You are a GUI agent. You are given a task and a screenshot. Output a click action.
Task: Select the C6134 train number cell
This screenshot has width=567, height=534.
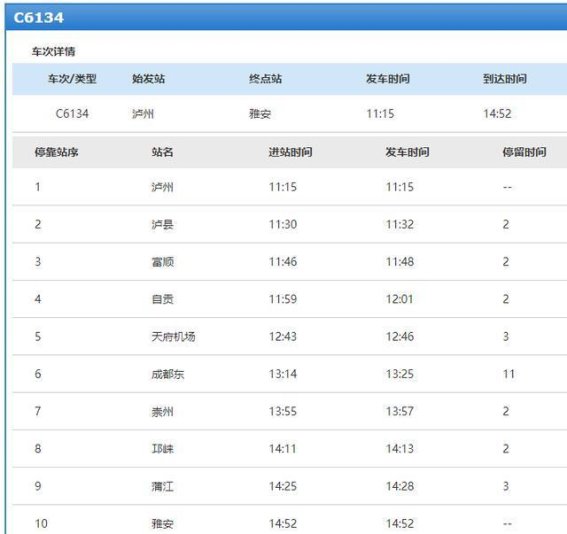(x=72, y=114)
